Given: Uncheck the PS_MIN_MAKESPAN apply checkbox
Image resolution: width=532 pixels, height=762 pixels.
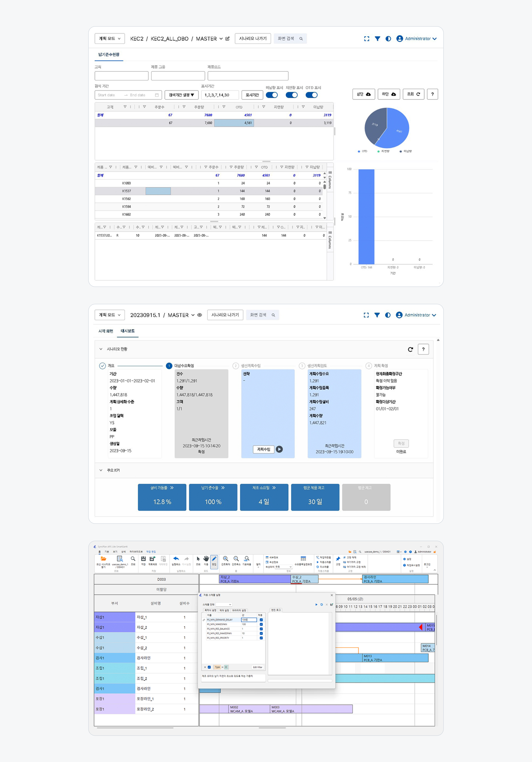Looking at the screenshot, I should click(261, 624).
